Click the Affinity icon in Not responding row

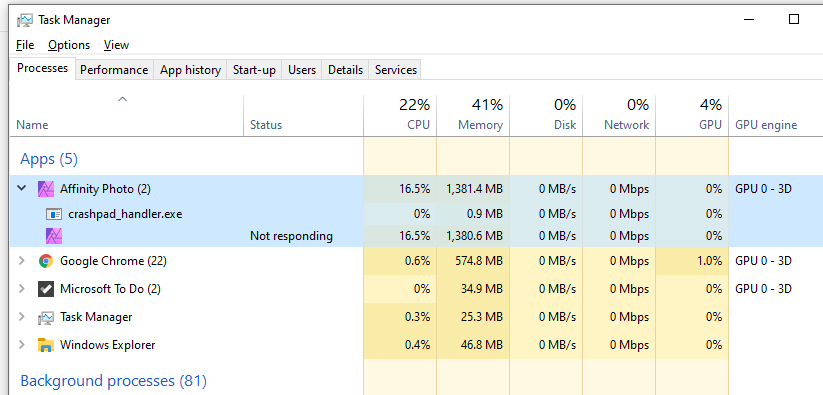tap(54, 236)
